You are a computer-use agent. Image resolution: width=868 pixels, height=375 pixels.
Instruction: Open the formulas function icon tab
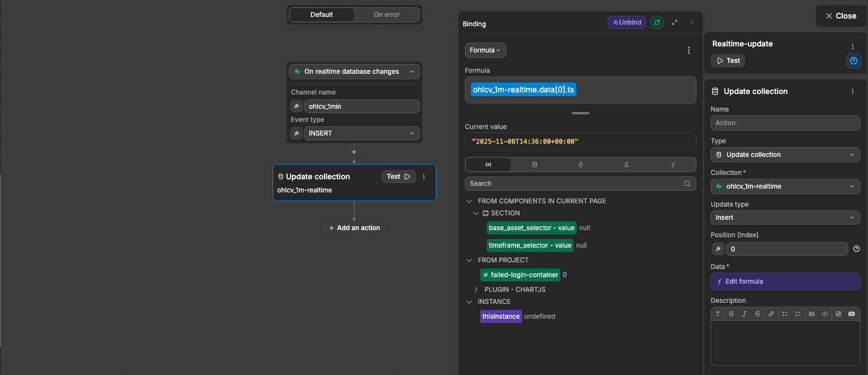tap(673, 165)
